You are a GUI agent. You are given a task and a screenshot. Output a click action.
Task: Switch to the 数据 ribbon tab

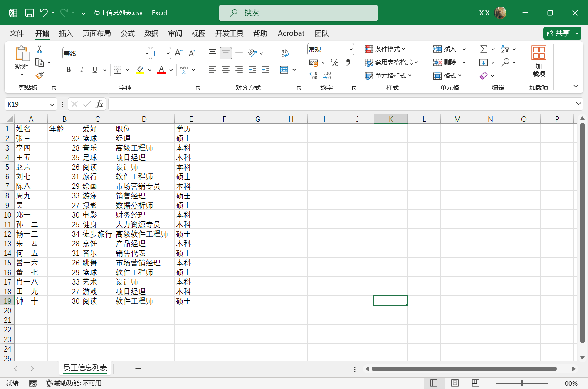click(x=151, y=33)
